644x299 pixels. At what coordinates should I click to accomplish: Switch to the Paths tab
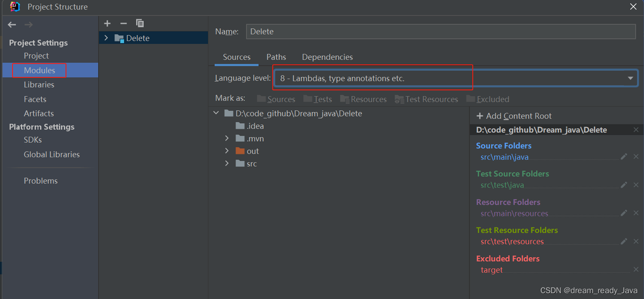pyautogui.click(x=276, y=57)
